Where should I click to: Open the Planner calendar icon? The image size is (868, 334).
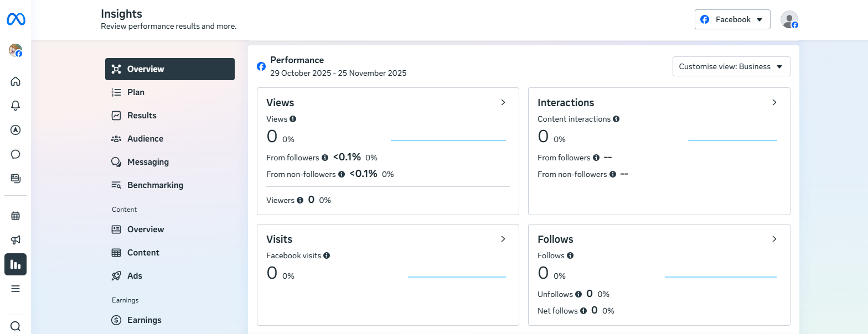point(15,216)
